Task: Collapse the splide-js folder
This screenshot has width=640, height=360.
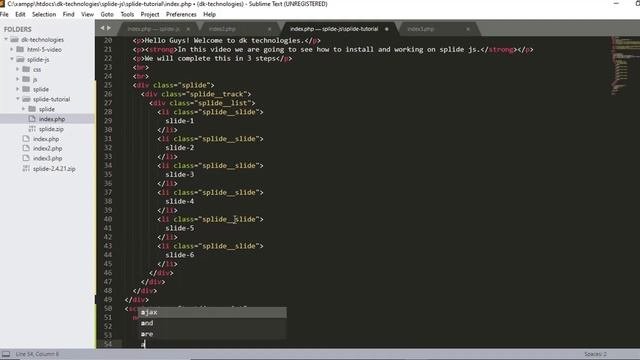Action: 12,59
